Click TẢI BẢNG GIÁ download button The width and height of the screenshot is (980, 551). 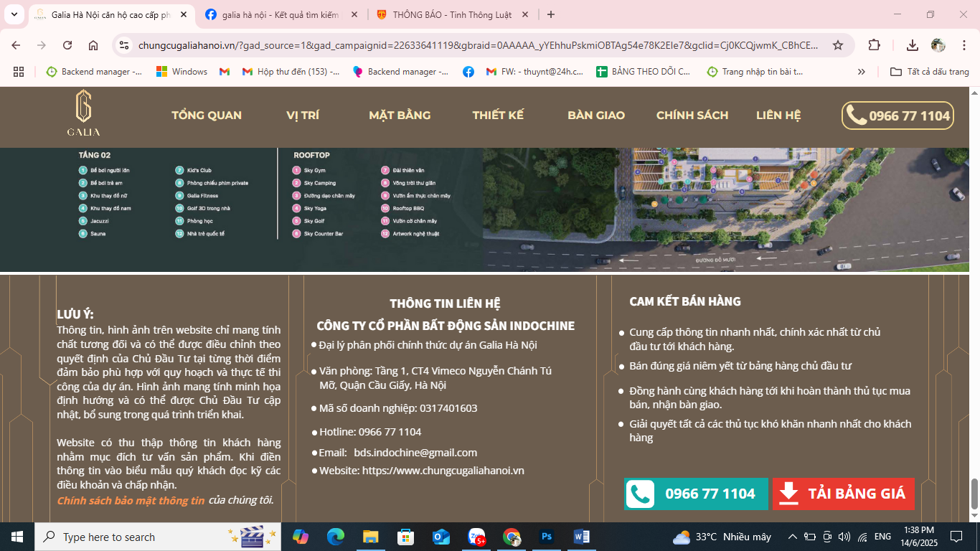tap(844, 494)
